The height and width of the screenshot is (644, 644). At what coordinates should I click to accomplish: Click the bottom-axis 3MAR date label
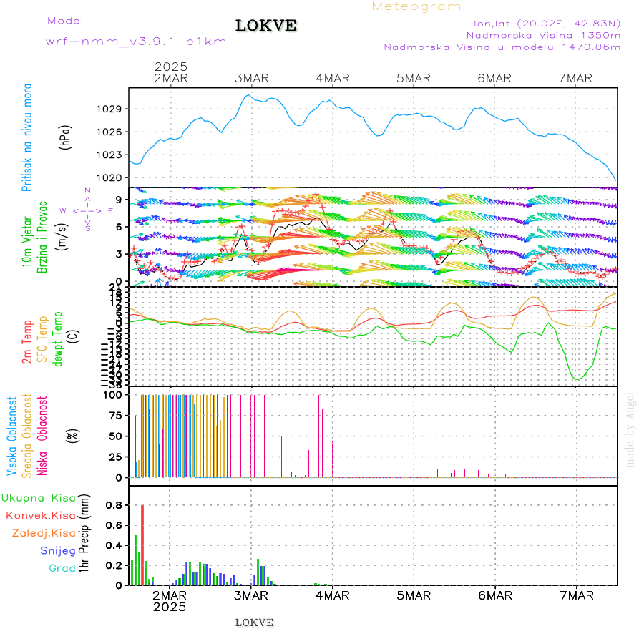(251, 595)
